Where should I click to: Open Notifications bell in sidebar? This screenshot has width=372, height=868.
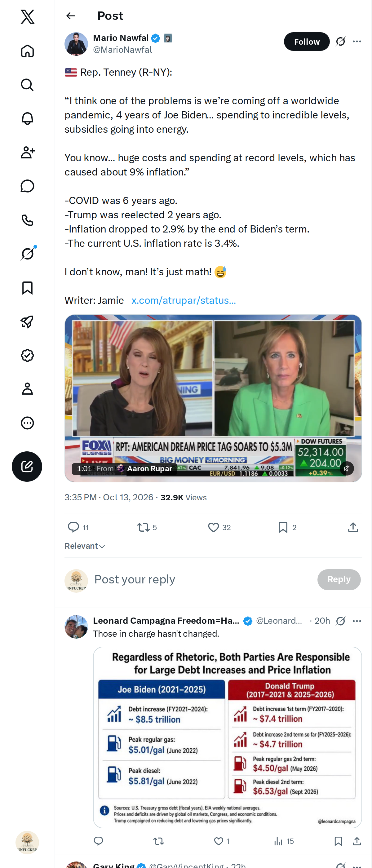click(x=27, y=119)
